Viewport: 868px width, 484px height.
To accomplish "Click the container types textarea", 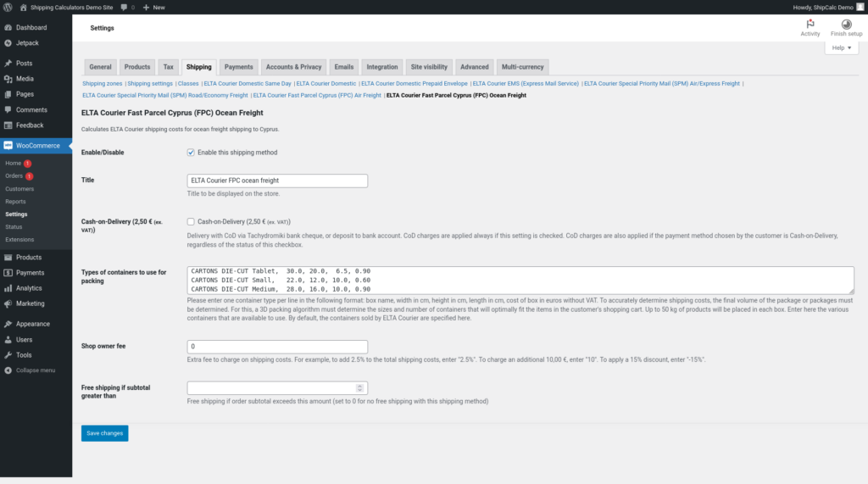I will point(520,281).
